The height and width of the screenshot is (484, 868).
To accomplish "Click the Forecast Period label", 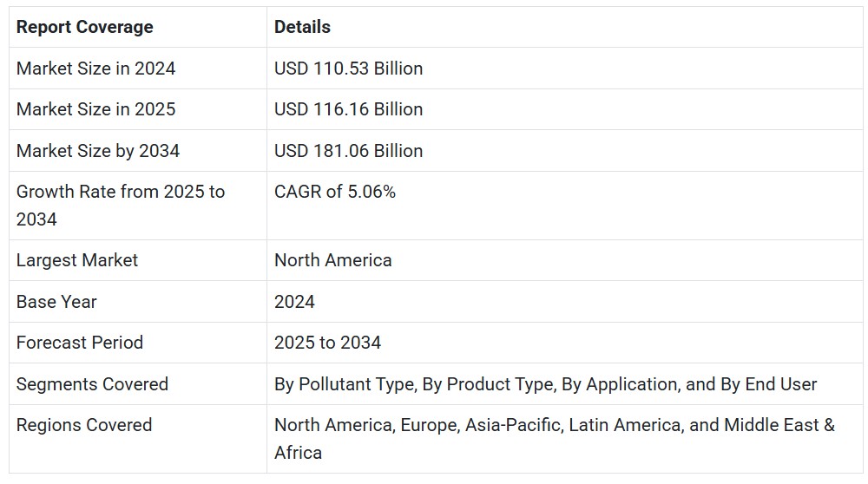I will 80,343.
